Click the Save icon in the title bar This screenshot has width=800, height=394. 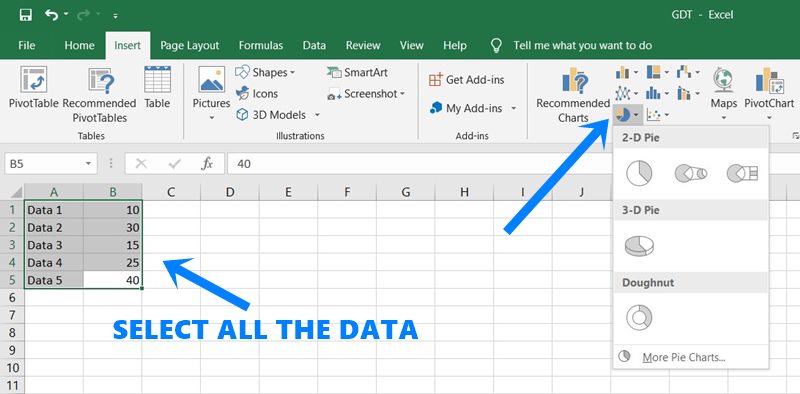point(26,15)
